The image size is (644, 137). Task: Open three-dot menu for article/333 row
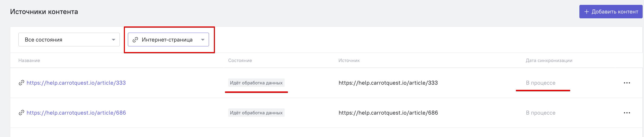(627, 83)
